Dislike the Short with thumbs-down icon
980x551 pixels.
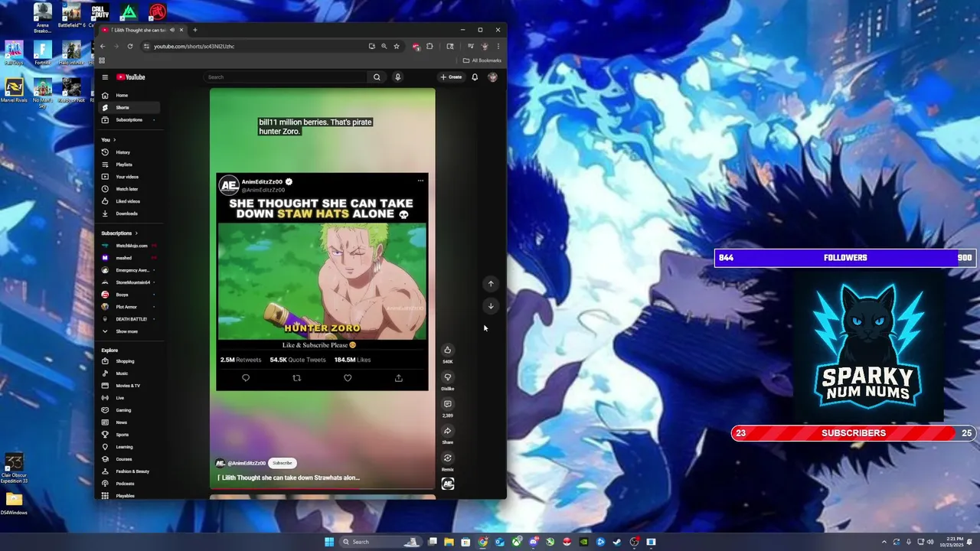[448, 377]
